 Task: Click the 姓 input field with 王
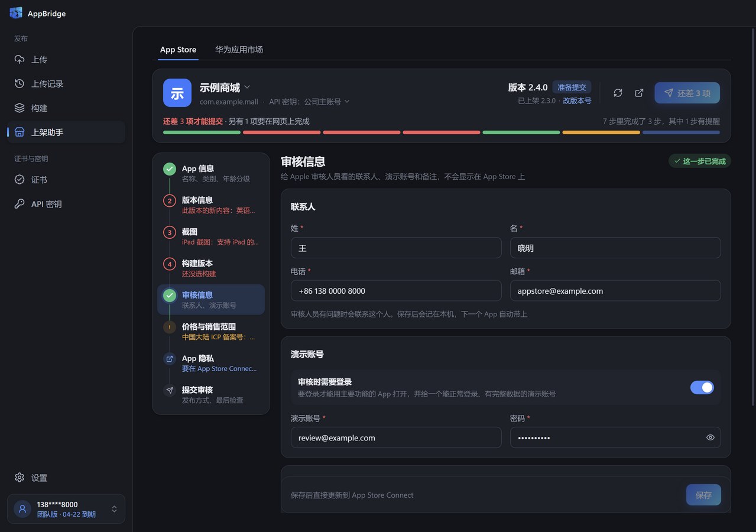click(396, 248)
